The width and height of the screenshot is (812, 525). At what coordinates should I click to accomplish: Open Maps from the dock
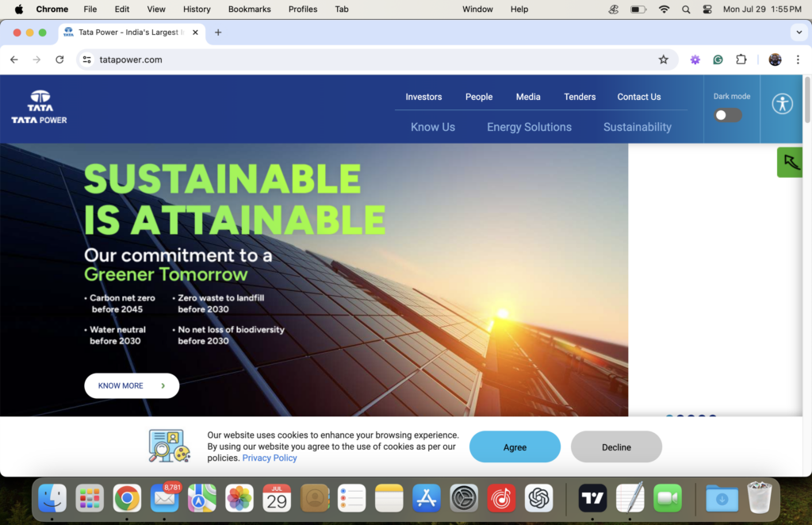(x=202, y=499)
